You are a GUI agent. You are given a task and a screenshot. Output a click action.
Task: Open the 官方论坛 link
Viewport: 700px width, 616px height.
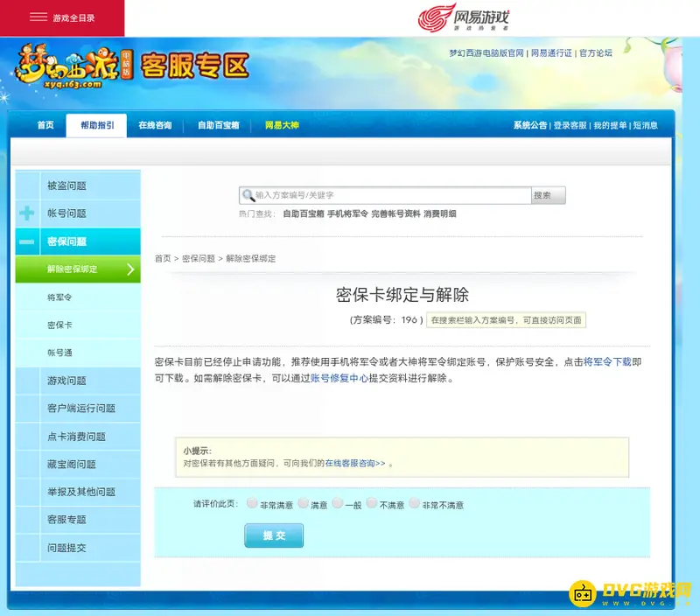596,53
